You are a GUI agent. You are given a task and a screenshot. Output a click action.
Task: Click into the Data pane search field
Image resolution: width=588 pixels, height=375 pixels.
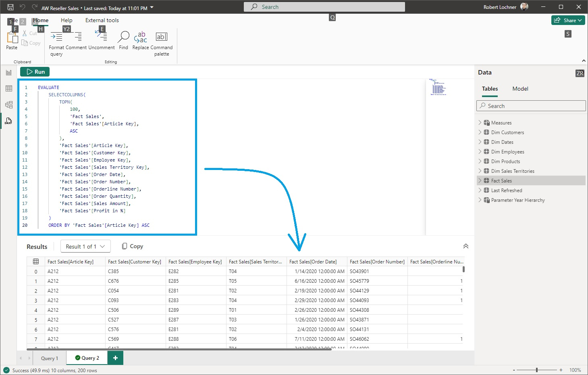tap(531, 106)
